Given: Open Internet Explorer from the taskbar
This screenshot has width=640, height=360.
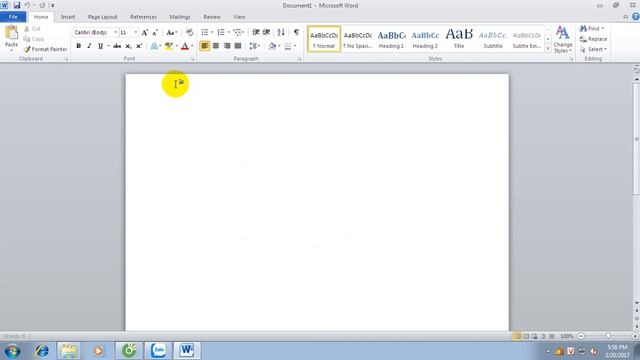Looking at the screenshot, I should pos(42,351).
